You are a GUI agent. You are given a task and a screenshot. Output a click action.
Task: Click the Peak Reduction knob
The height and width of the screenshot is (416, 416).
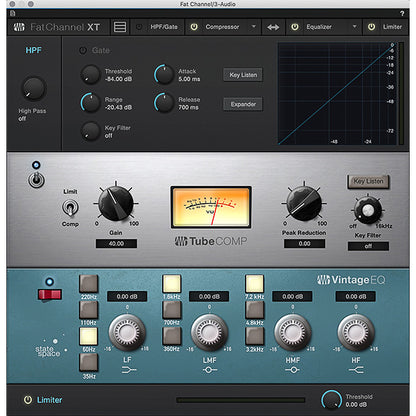point(304,203)
